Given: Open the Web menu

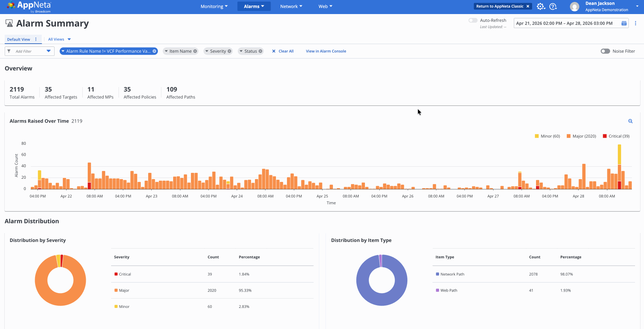Looking at the screenshot, I should [326, 6].
